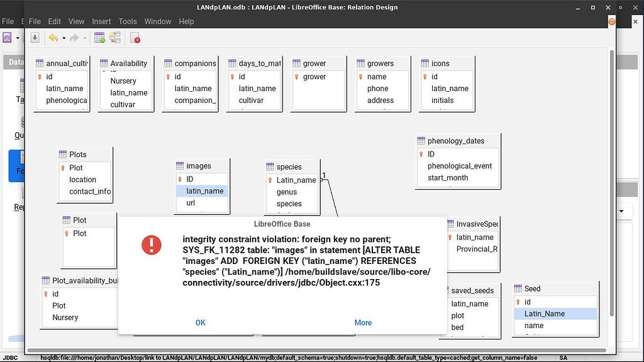Open the Redo dropdown arrow
This screenshot has width=644, height=362.
tap(85, 38)
